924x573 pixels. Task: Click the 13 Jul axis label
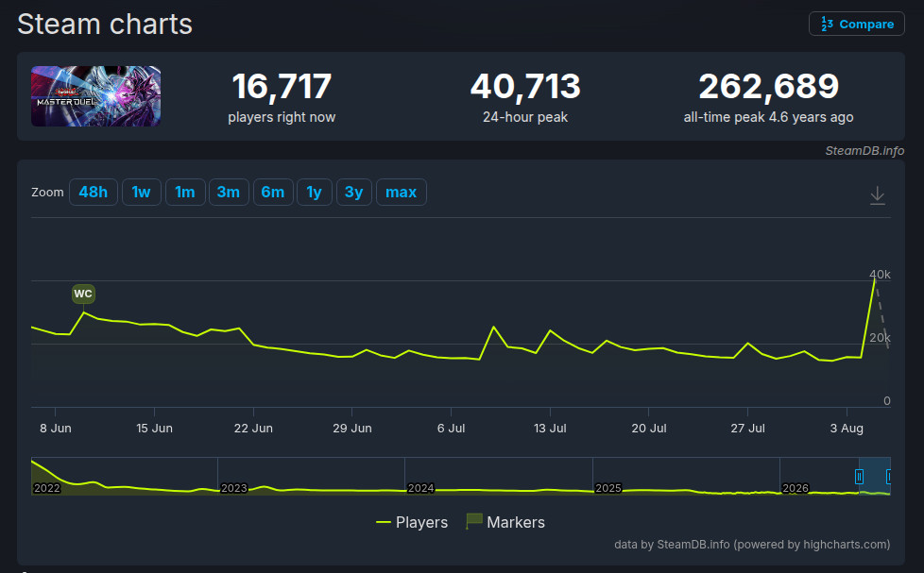pos(550,429)
